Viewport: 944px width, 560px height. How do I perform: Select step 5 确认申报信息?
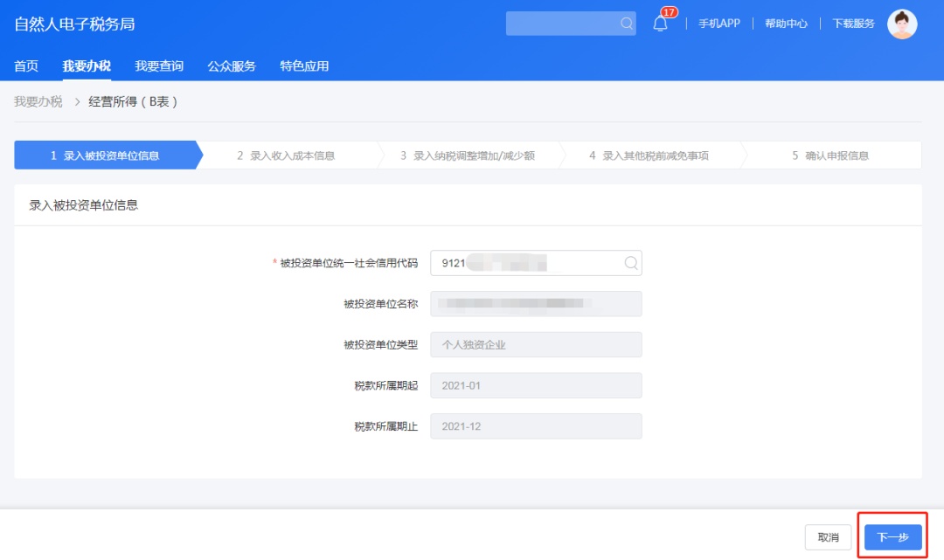pos(830,156)
